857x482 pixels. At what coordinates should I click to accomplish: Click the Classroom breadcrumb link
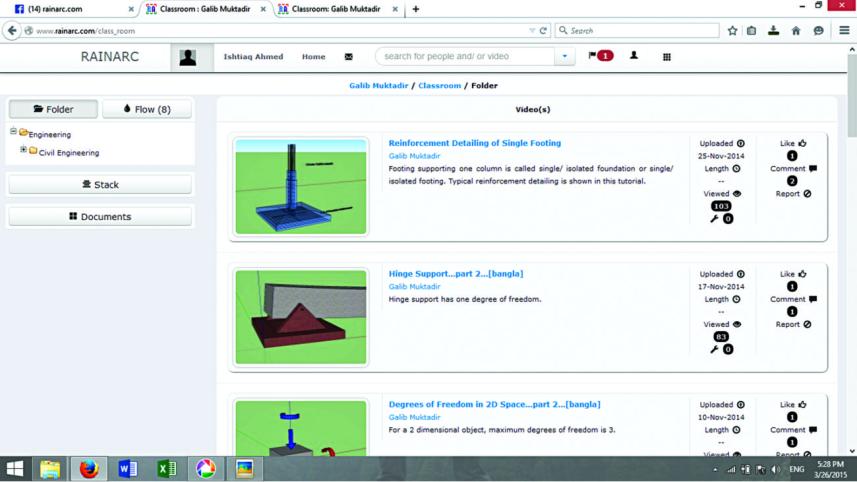click(x=439, y=86)
